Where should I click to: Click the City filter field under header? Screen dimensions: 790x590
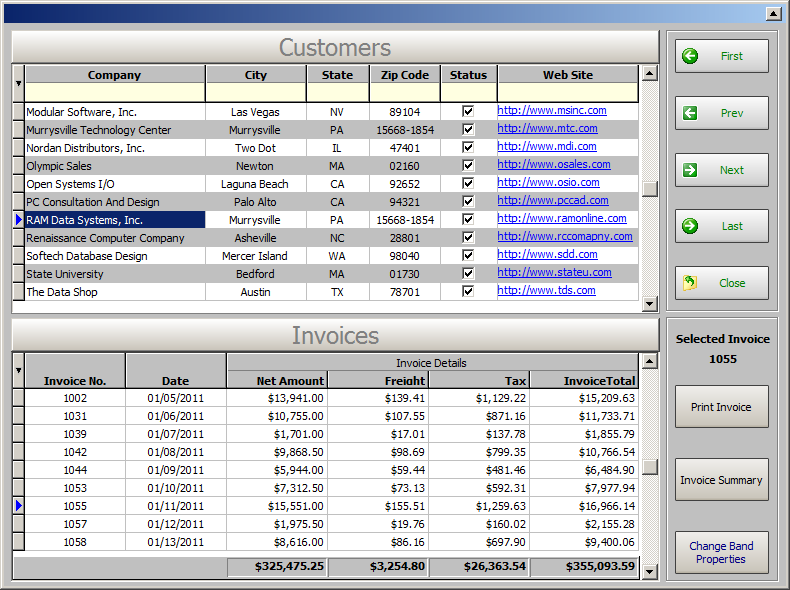(256, 93)
